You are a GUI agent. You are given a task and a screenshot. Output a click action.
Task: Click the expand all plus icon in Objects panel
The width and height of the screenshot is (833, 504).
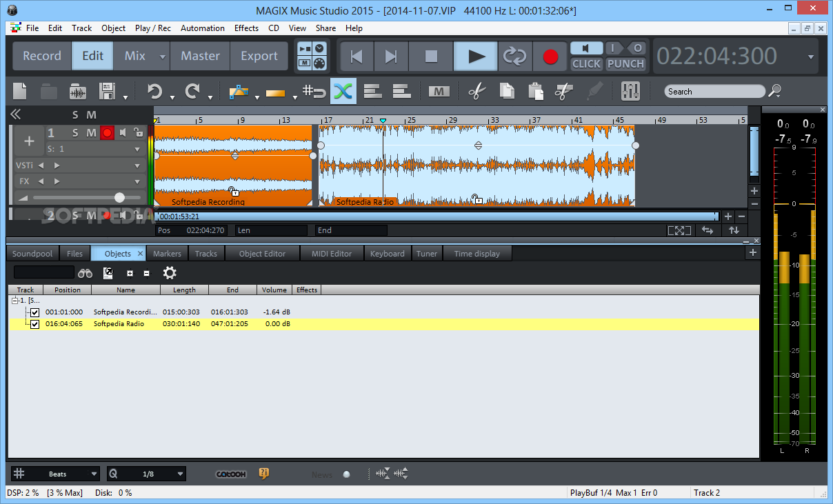click(x=130, y=273)
